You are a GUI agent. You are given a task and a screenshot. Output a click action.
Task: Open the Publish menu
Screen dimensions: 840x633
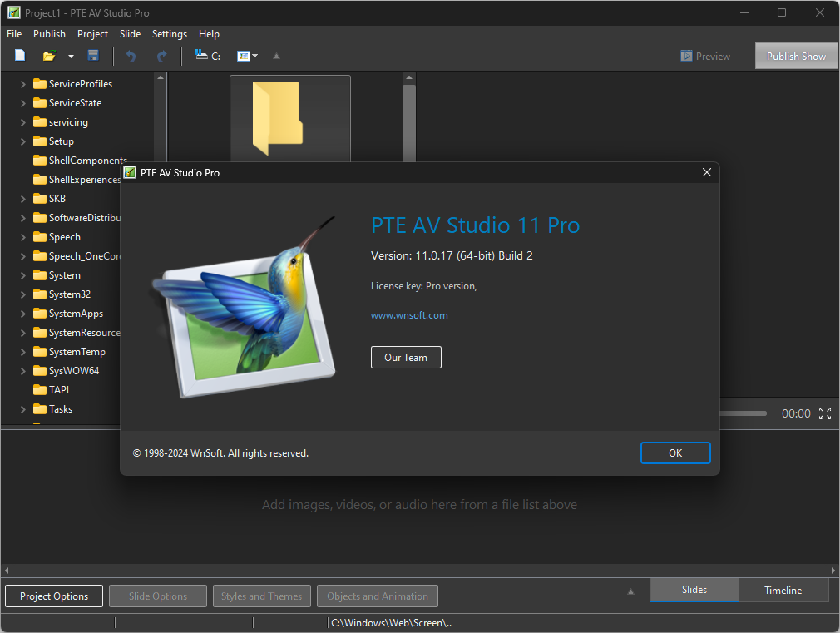pyautogui.click(x=49, y=34)
